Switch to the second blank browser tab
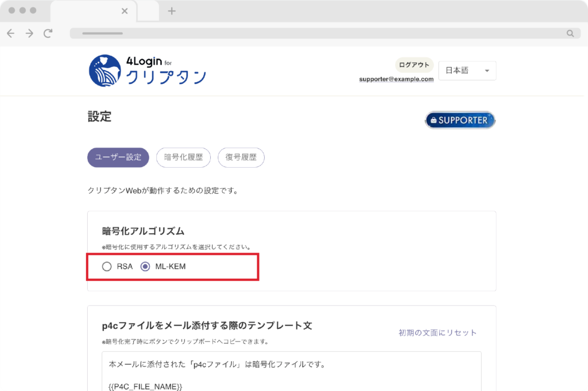This screenshot has width=588, height=391. (x=148, y=11)
